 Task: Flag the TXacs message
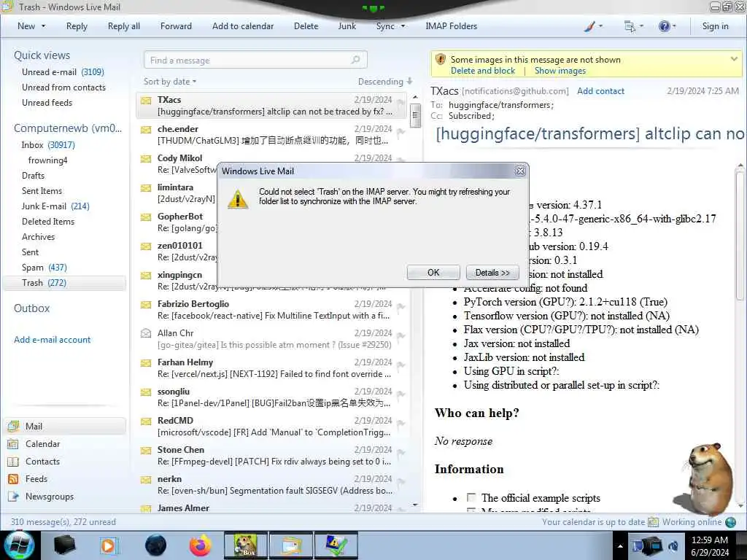[x=400, y=102]
